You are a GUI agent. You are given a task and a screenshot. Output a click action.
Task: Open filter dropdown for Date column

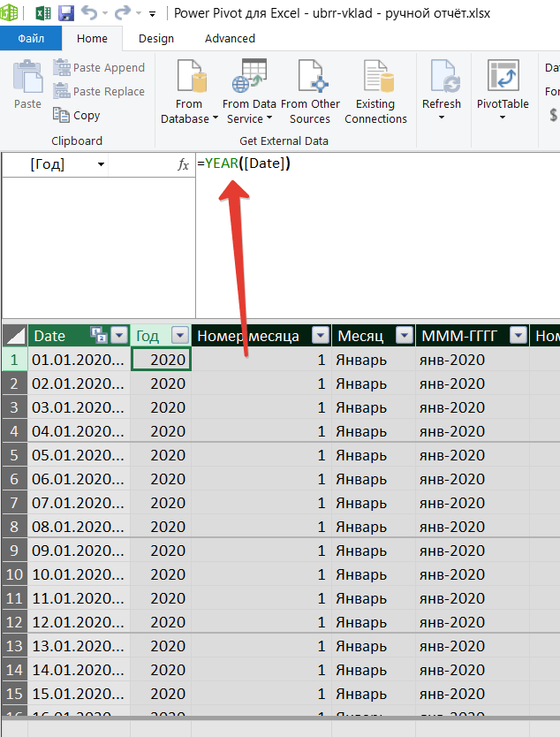click(119, 336)
